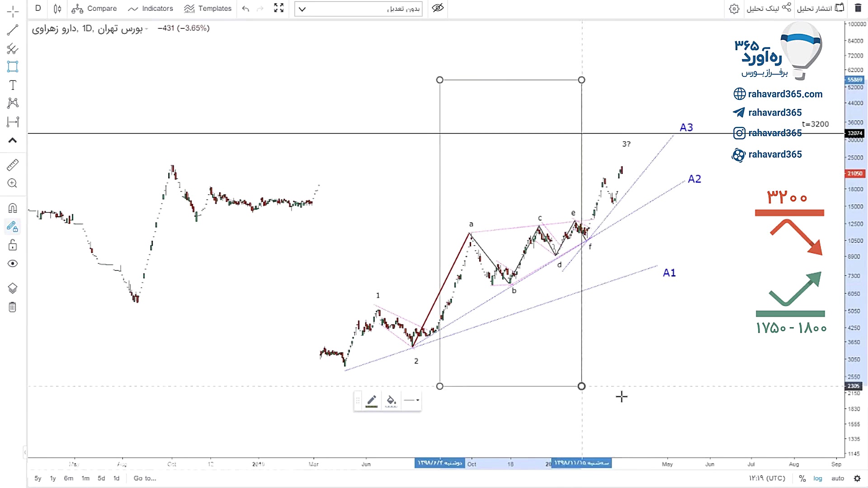Hide all drawings with eye icon
The image size is (868, 488).
click(x=13, y=263)
